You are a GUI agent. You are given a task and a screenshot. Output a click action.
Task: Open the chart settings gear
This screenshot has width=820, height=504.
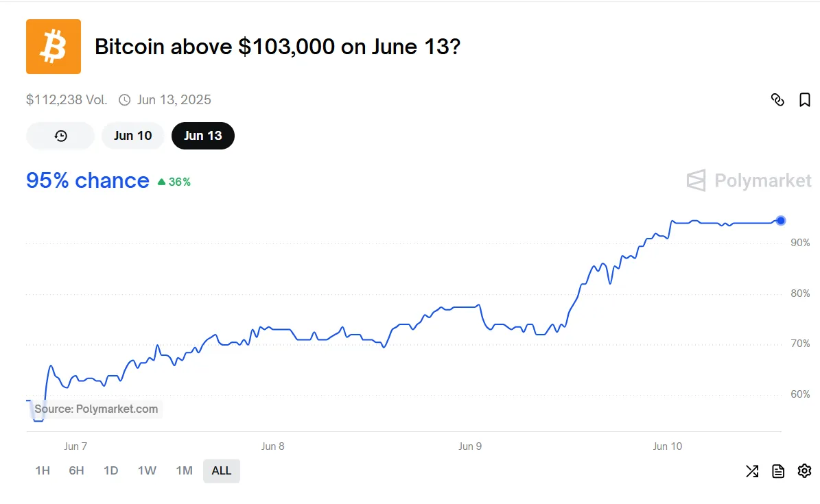pos(805,471)
